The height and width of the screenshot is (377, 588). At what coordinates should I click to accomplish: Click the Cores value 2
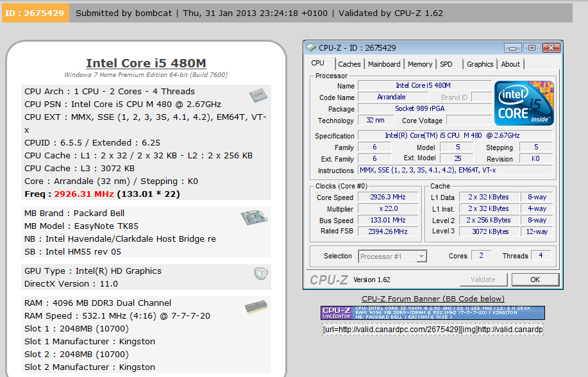[x=481, y=255]
